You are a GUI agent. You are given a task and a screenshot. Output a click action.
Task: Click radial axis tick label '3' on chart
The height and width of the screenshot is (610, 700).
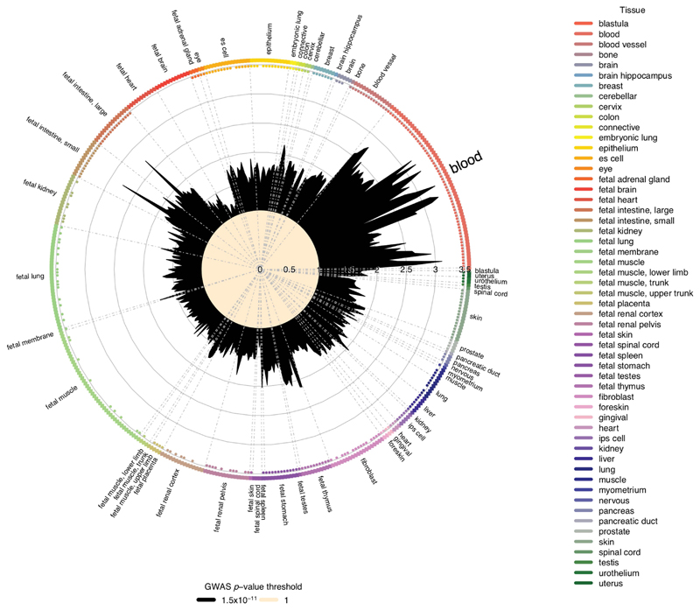(436, 270)
